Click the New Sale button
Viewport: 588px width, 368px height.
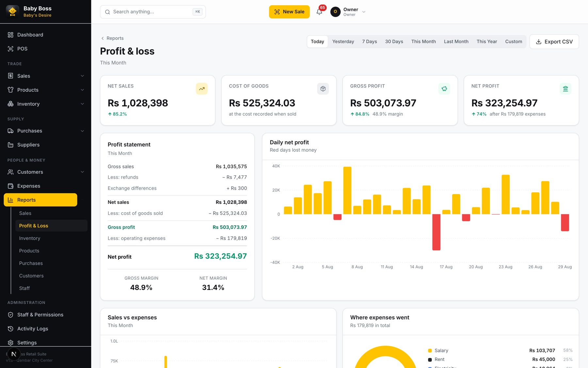[x=289, y=12]
